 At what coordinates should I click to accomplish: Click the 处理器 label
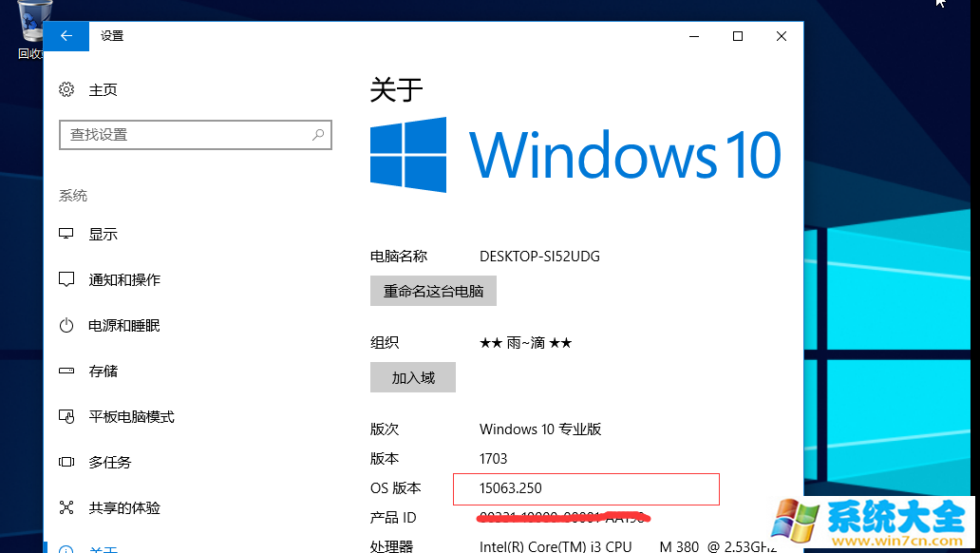391,546
